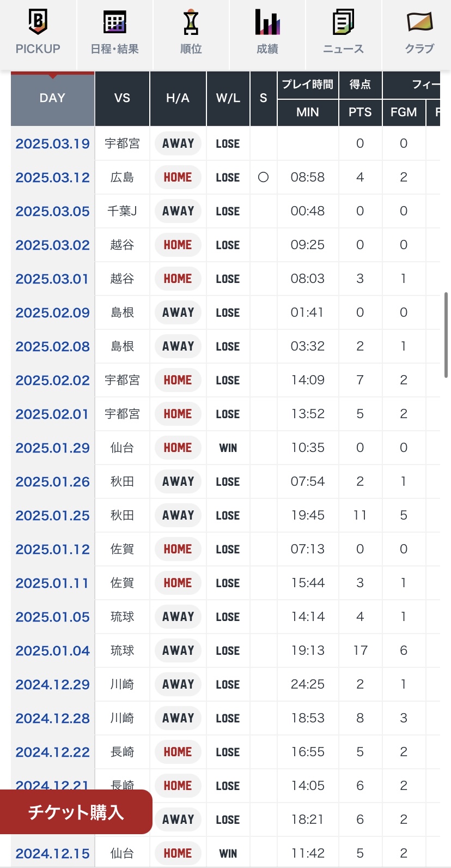The width and height of the screenshot is (451, 868).
Task: Click the AWAY badge for 2025.03.05 千葉J
Action: 178,212
